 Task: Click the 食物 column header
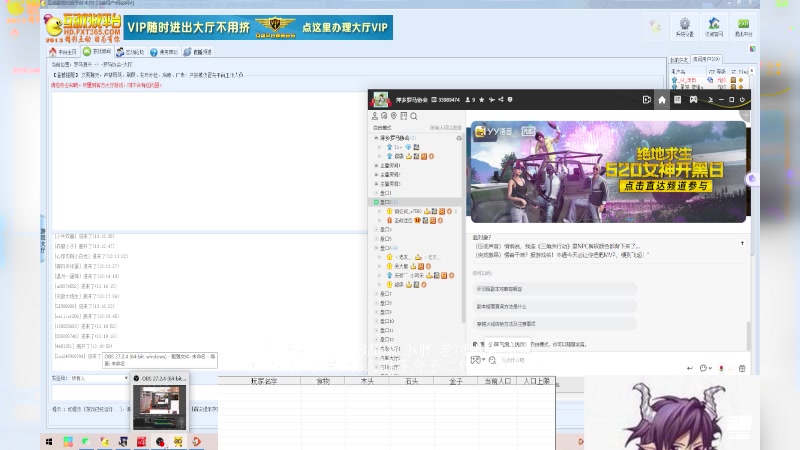point(323,381)
